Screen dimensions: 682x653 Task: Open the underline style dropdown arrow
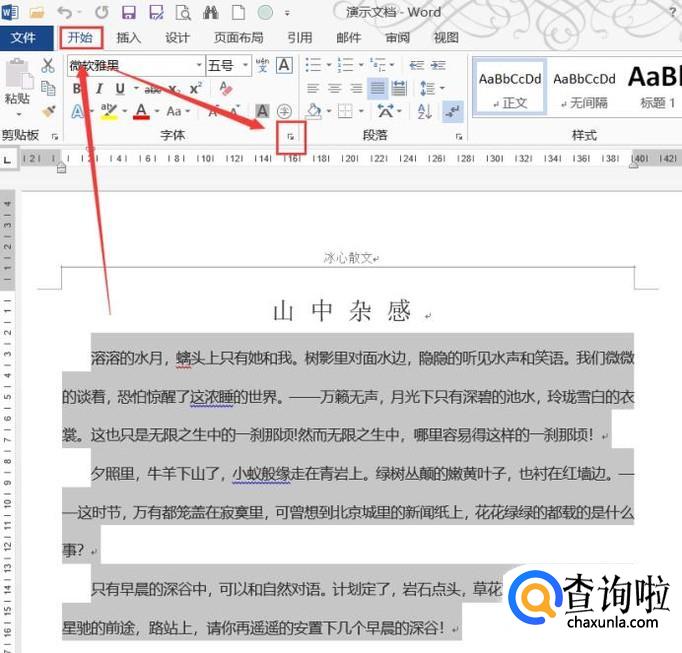coord(136,89)
